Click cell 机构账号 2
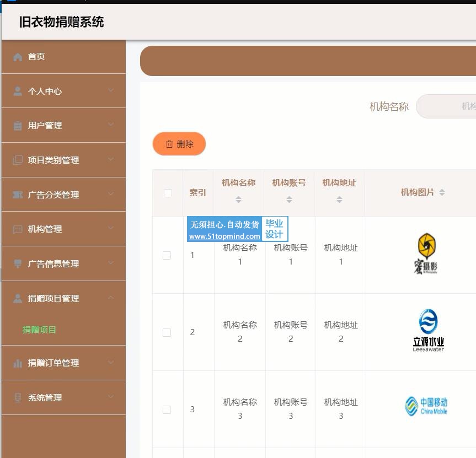The image size is (476, 458). (291, 332)
